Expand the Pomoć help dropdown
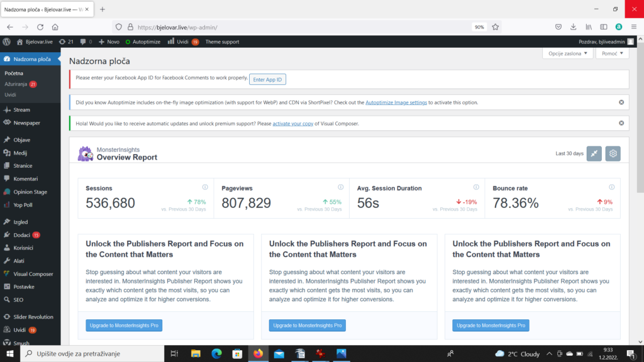This screenshot has width=644, height=362. point(613,53)
